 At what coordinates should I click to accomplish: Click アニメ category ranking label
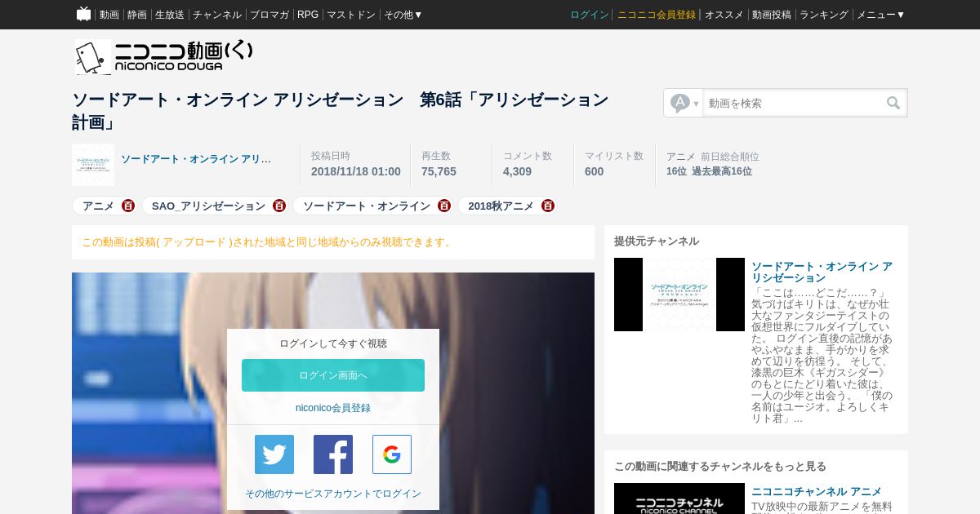point(681,157)
